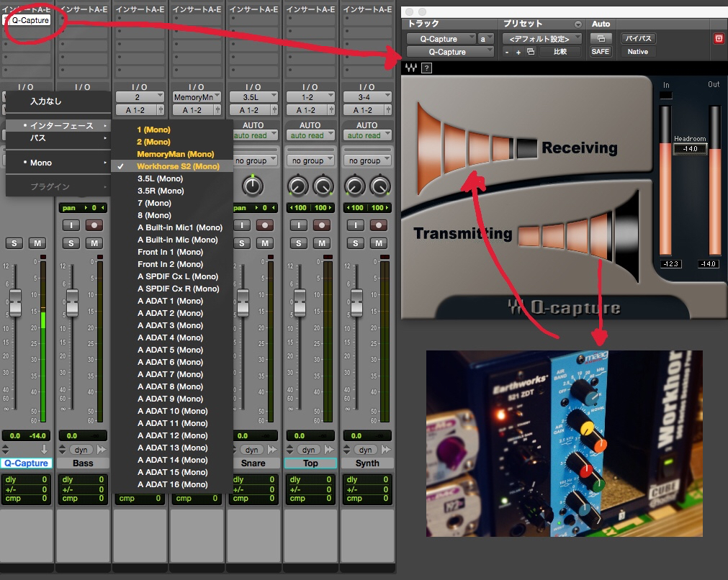Open the 3.5L input selector dropdown

pyautogui.click(x=253, y=97)
